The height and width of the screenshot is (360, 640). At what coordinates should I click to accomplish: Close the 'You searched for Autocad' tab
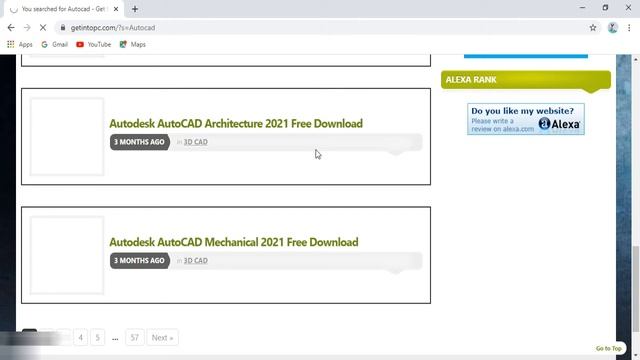(116, 9)
